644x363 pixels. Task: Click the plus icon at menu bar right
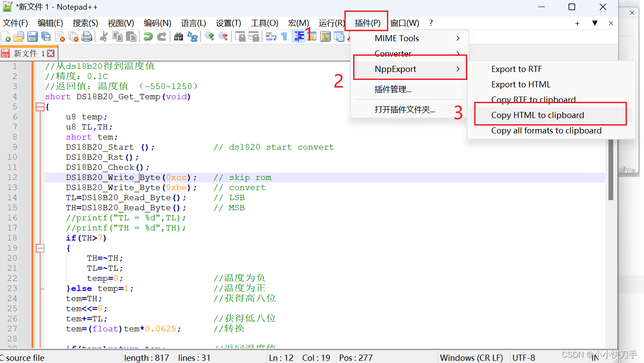[x=577, y=23]
